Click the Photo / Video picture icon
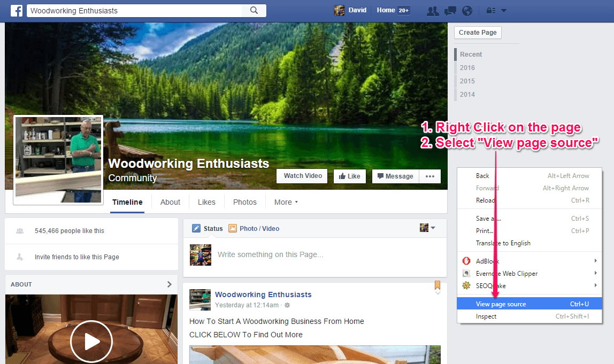This screenshot has width=614, height=364. 233,228
